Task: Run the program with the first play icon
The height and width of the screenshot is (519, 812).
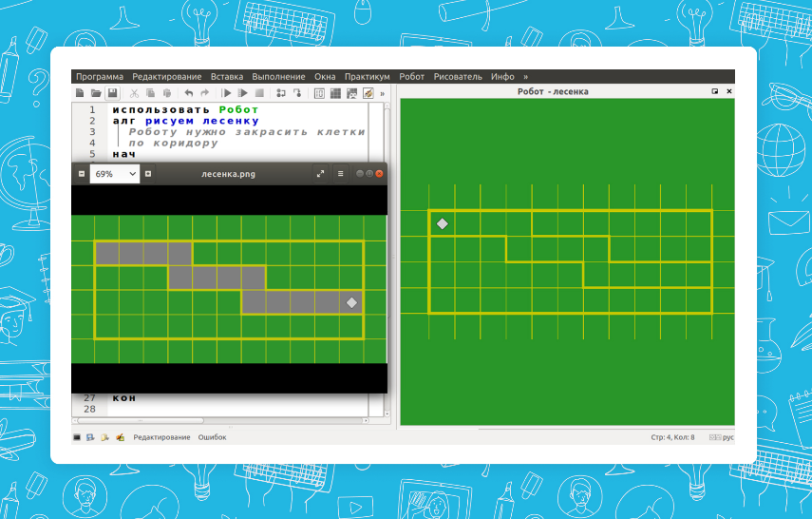Action: (227, 93)
